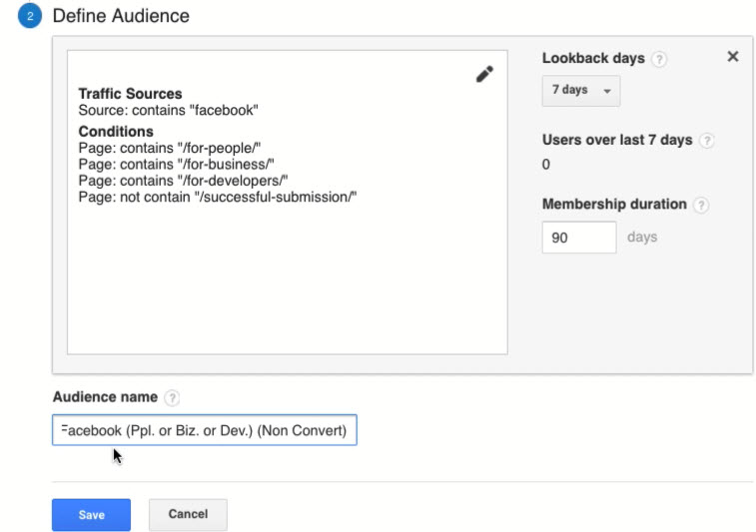Image resolution: width=756 pixels, height=532 pixels.
Task: Click the help icon beside Audience name
Action: pyautogui.click(x=172, y=398)
